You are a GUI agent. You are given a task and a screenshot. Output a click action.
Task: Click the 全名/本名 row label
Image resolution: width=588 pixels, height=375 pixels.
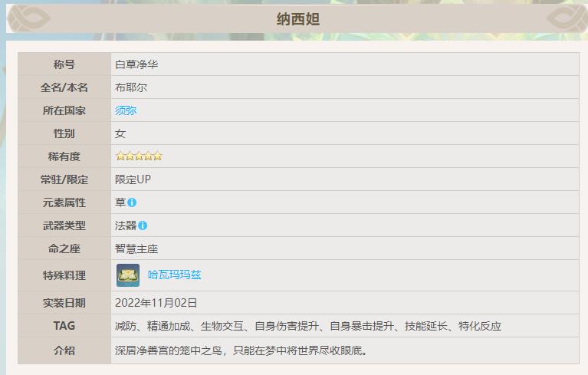point(64,87)
